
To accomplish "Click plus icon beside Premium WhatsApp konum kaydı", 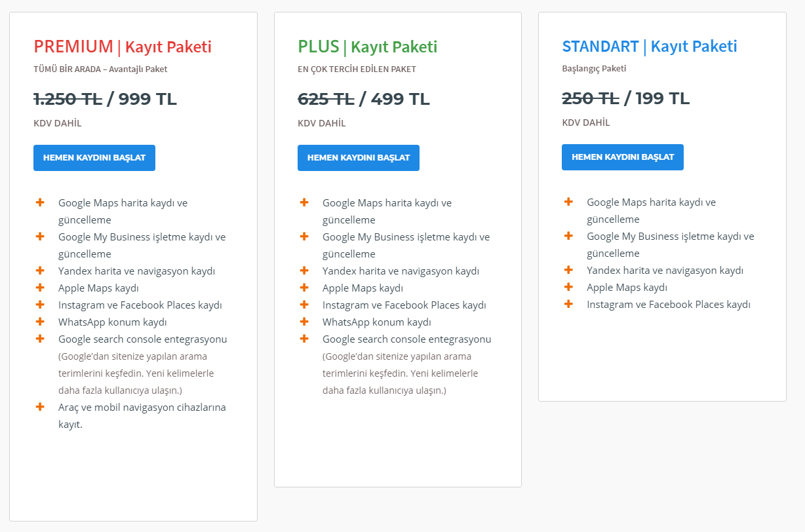I will click(x=40, y=322).
